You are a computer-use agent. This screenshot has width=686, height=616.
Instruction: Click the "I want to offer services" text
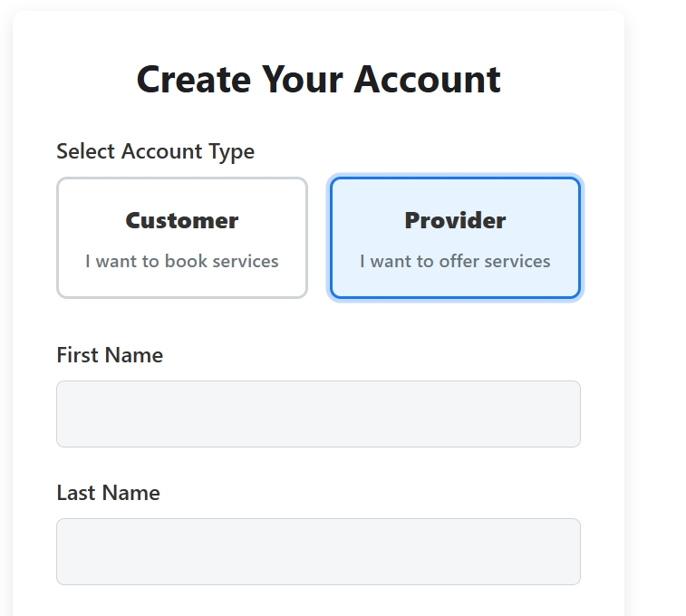[455, 262]
